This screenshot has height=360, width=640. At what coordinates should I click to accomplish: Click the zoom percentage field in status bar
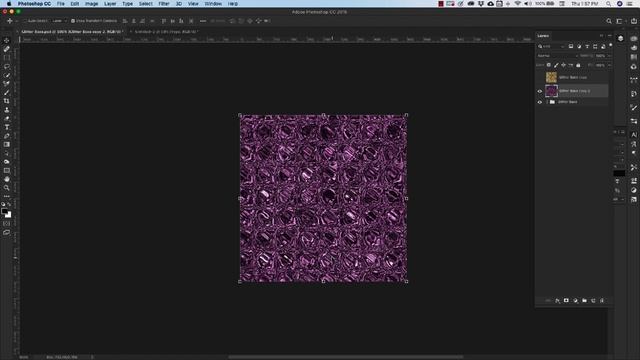coord(24,357)
